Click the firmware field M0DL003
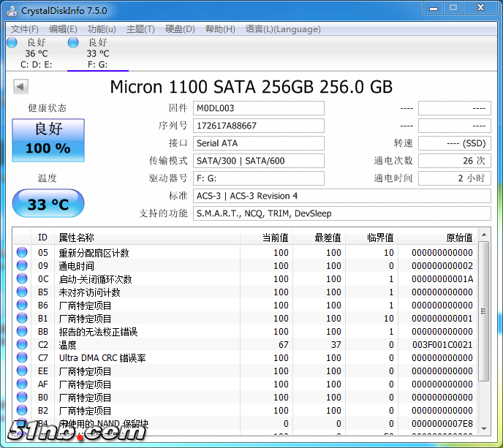The width and height of the screenshot is (503, 448). tap(258, 108)
